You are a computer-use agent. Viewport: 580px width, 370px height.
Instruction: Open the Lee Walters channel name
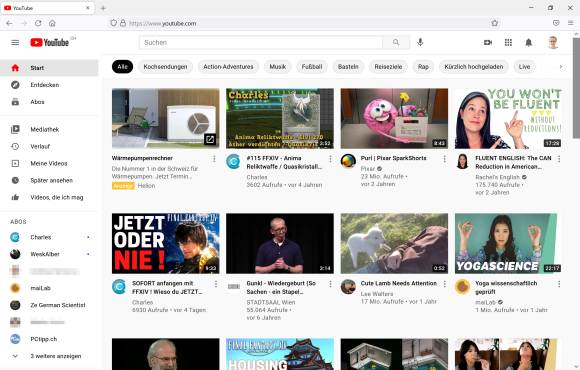pyautogui.click(x=377, y=294)
